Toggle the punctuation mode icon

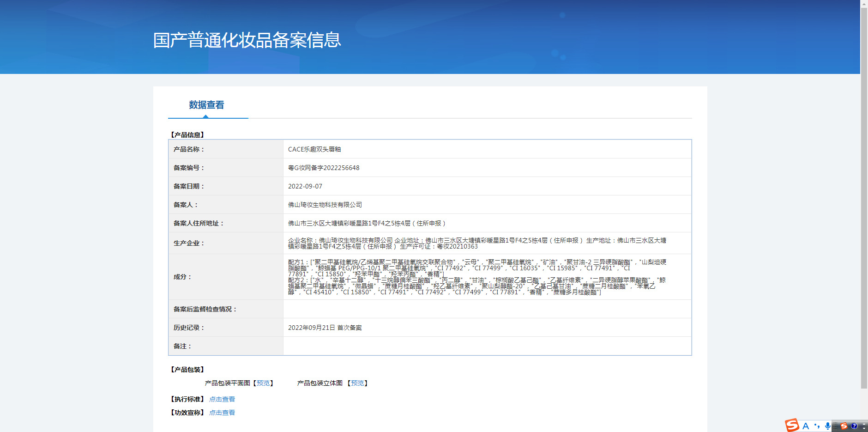point(817,426)
